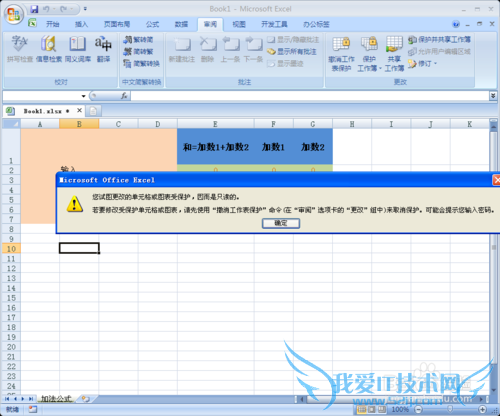
Task: Expand the formula bar
Action: [493, 96]
